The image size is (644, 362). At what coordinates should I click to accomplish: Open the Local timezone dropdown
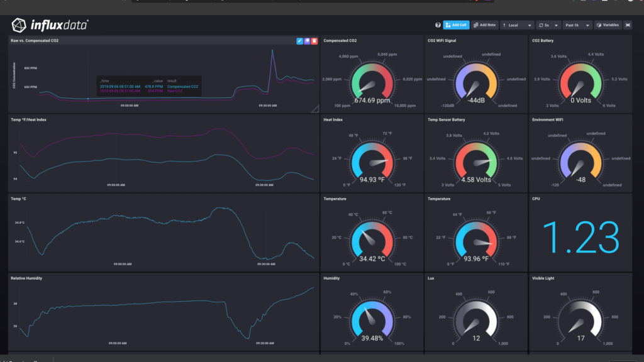point(516,25)
